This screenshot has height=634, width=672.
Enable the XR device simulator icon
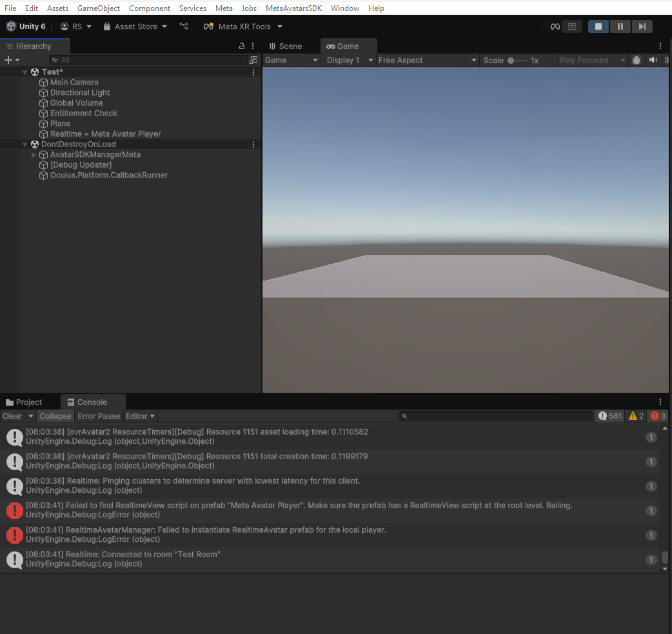(572, 26)
